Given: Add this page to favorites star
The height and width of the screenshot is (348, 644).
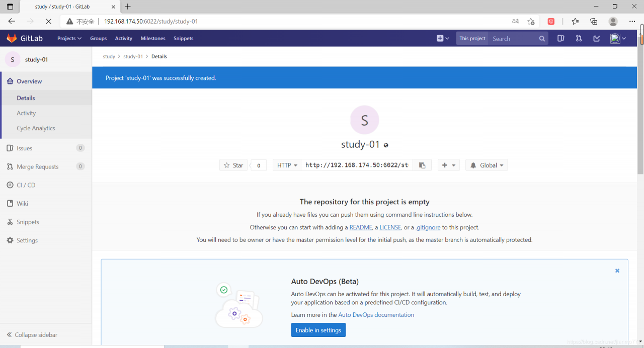Looking at the screenshot, I should (531, 21).
